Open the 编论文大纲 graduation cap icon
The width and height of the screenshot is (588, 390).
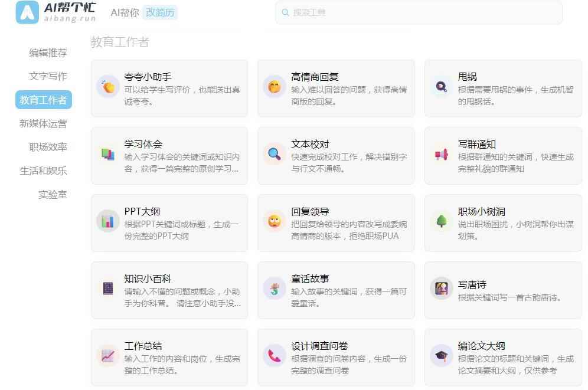click(x=442, y=356)
